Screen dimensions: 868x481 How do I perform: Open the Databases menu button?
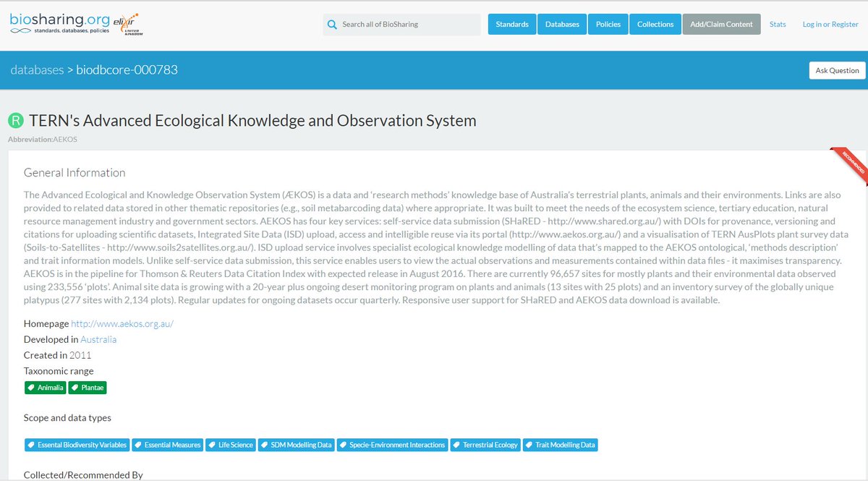click(x=562, y=25)
